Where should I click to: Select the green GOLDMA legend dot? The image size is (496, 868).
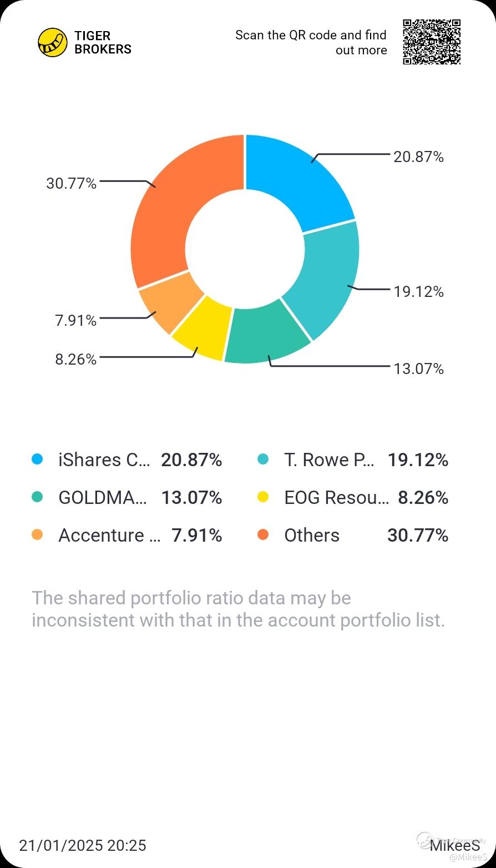[x=37, y=497]
